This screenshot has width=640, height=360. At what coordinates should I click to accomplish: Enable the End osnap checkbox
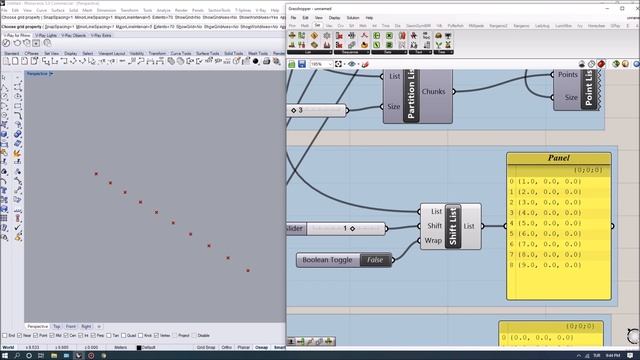click(4, 336)
